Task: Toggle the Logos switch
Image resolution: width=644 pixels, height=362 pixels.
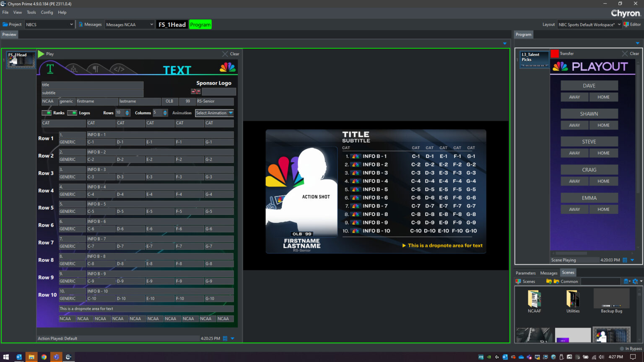Action: pyautogui.click(x=71, y=113)
